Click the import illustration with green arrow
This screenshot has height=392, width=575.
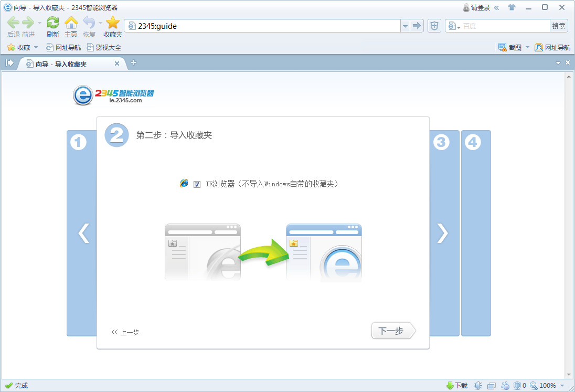(263, 252)
